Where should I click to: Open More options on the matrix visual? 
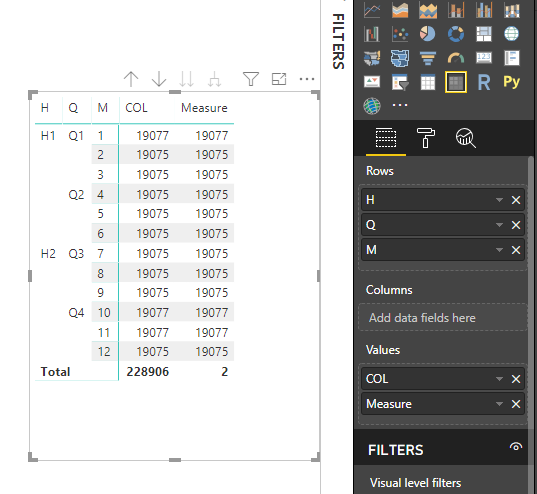[307, 79]
